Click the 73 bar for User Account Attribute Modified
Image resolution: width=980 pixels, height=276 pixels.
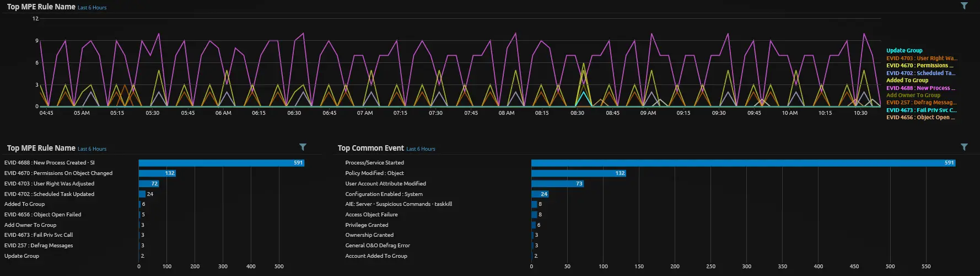tap(557, 184)
